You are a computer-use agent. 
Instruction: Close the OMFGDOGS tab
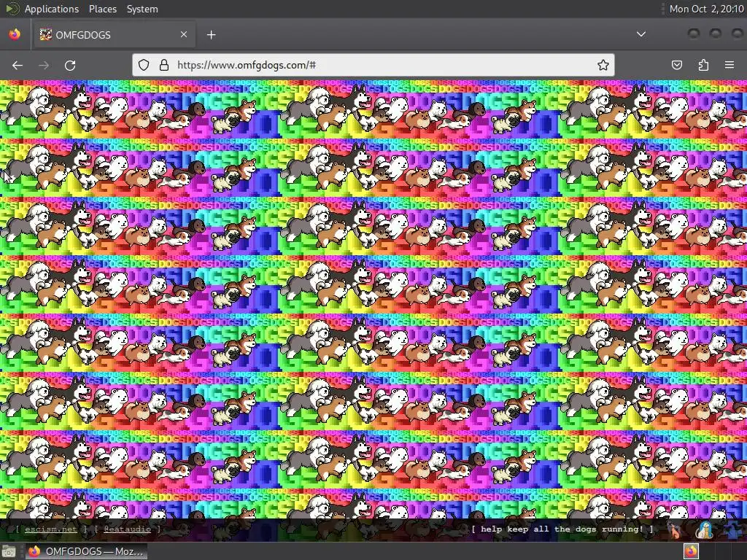(x=184, y=34)
